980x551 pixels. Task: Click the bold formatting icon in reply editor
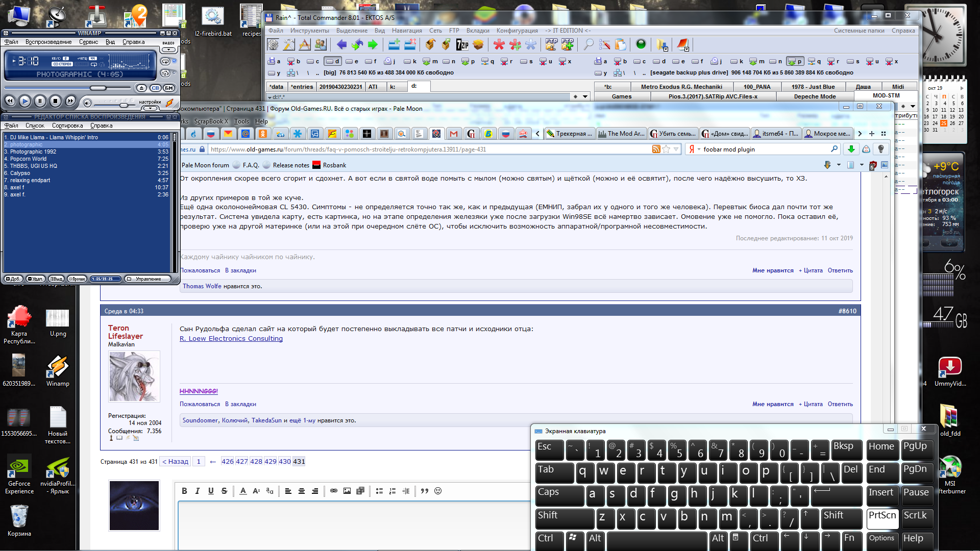point(184,491)
